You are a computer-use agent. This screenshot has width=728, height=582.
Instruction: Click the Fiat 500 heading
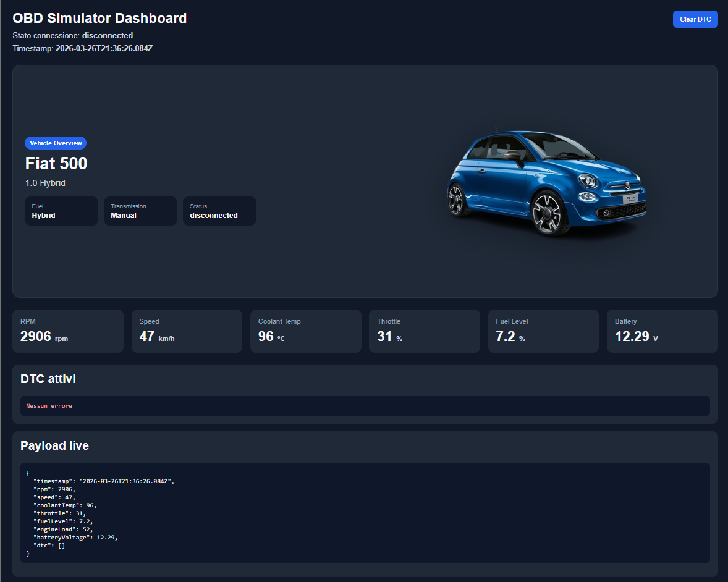[56, 164]
